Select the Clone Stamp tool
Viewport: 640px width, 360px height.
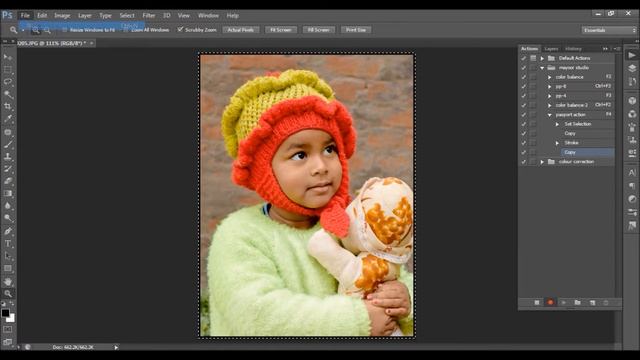pos(8,156)
